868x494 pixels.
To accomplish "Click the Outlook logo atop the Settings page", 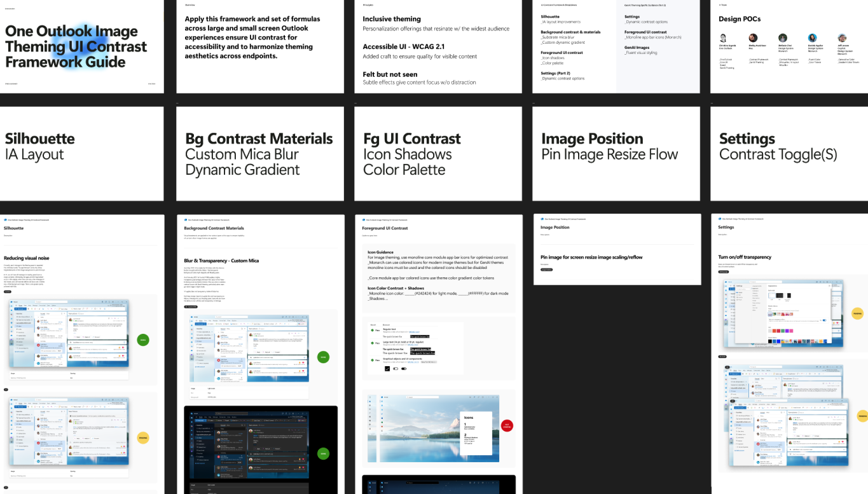I will click(720, 218).
